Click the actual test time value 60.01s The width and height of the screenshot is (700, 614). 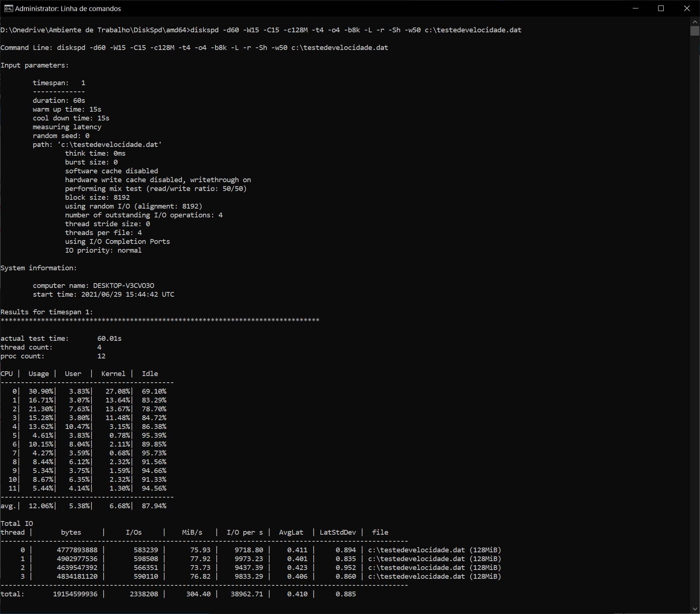(109, 339)
